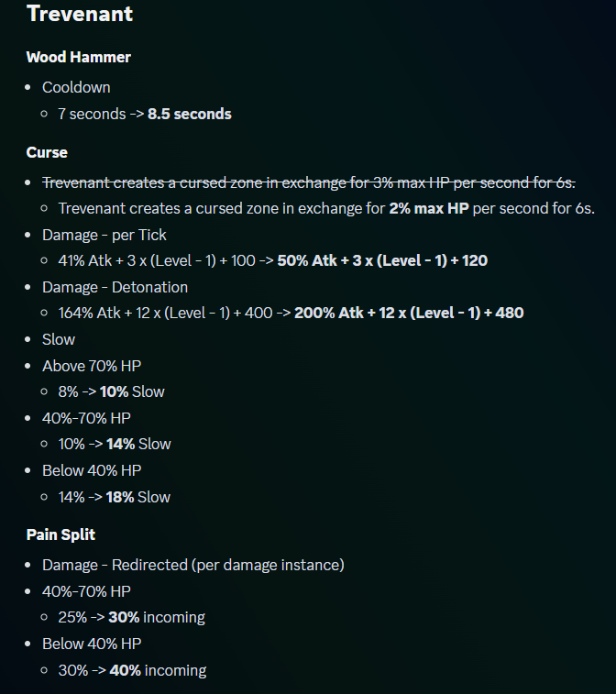Click the 200% Atk detonation formula
Viewport: 616px width, 694px height.
[x=411, y=313]
